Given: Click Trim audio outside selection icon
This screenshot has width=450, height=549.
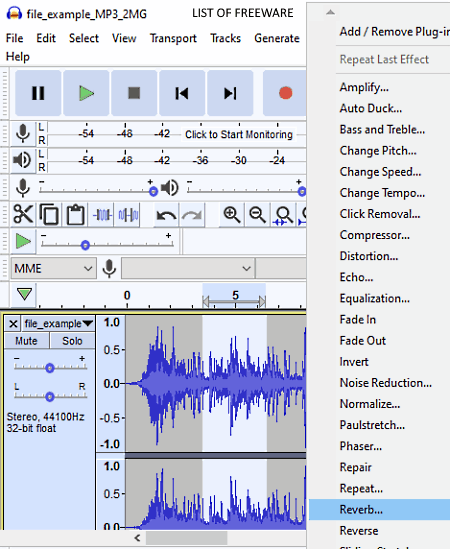Looking at the screenshot, I should coord(102,214).
